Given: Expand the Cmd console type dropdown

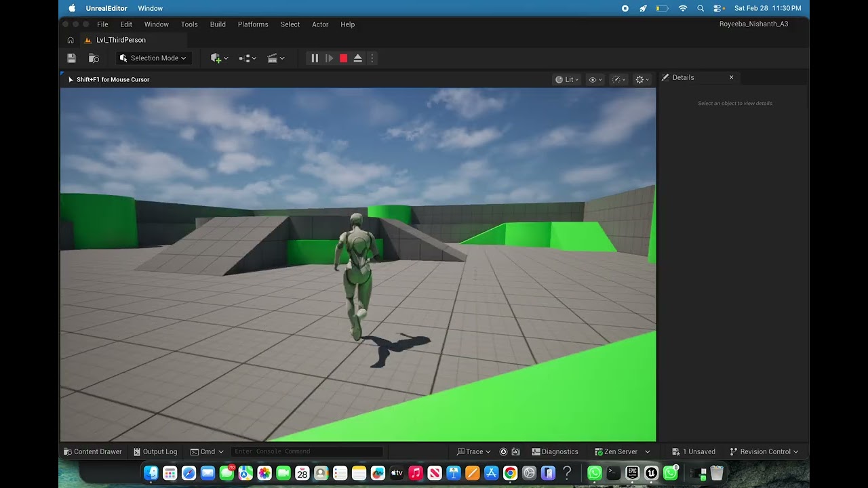Looking at the screenshot, I should pos(207,451).
